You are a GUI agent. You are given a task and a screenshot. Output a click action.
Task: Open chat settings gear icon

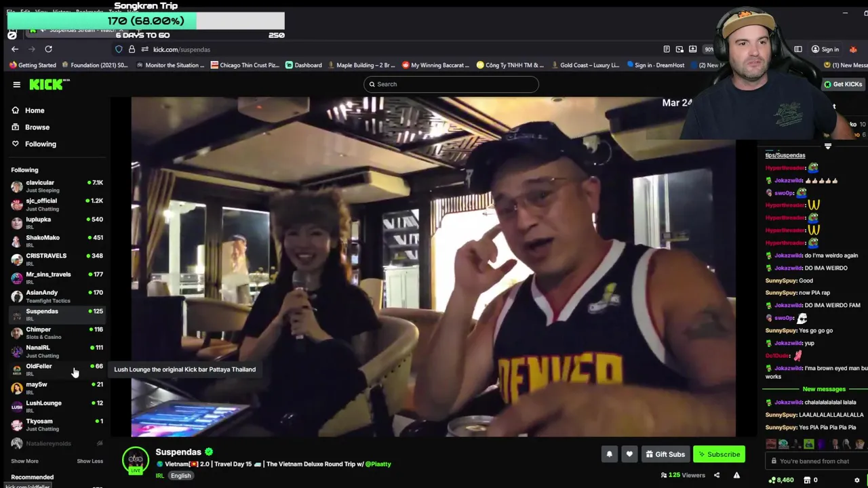click(856, 480)
